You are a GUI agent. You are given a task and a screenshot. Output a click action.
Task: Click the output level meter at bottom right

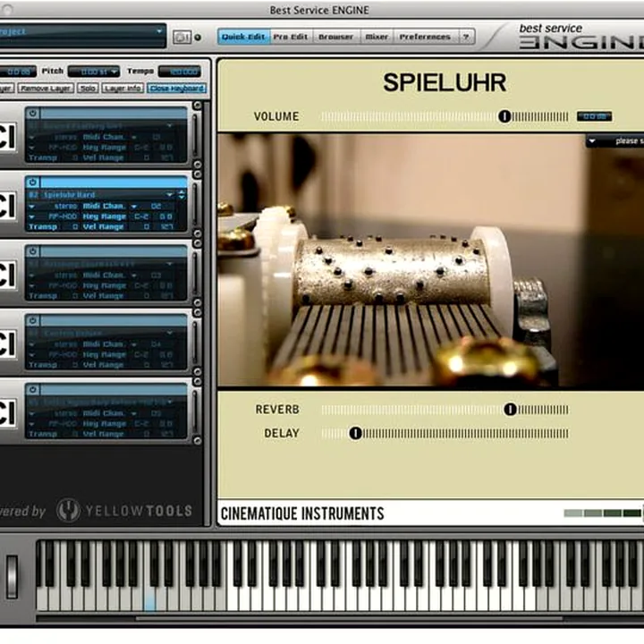point(602,513)
